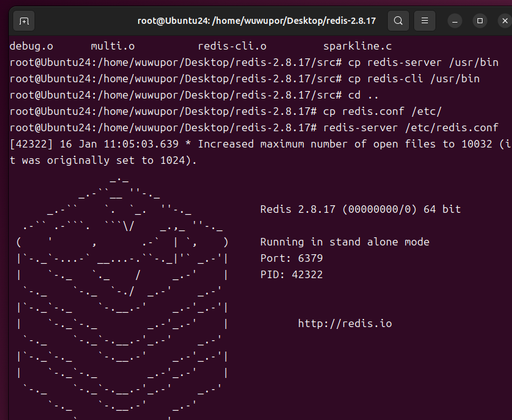The width and height of the screenshot is (512, 420).
Task: Click the redis-cli.o filename
Action: (232, 46)
